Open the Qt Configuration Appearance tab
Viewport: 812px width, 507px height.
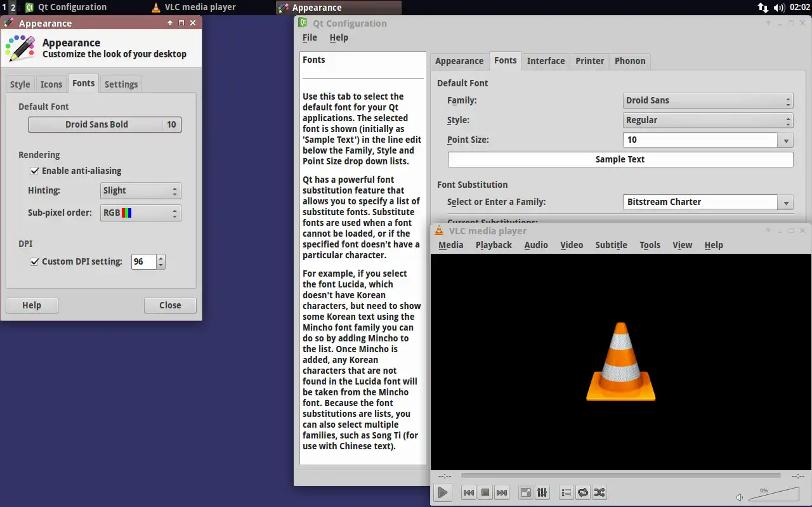click(459, 61)
